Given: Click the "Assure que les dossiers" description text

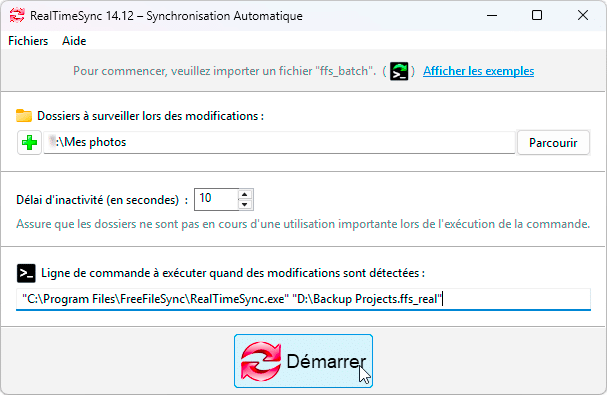Looking at the screenshot, I should point(303,224).
